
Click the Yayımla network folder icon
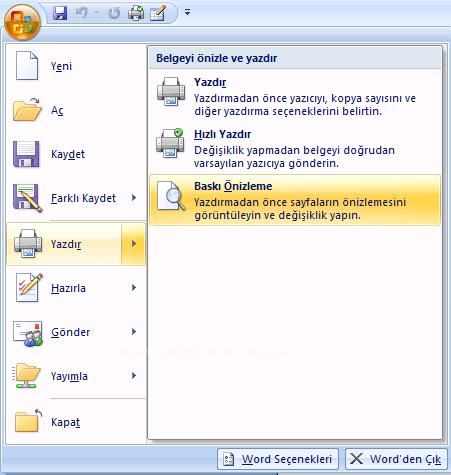click(x=26, y=375)
